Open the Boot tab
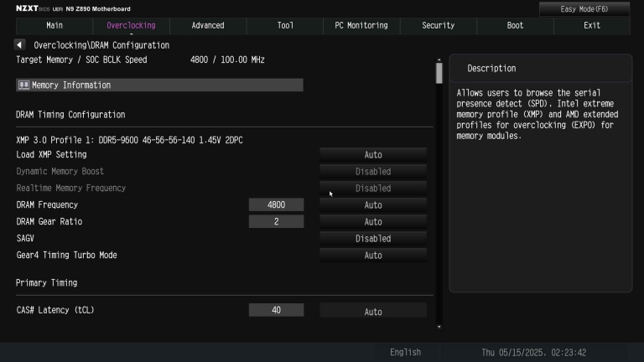This screenshot has width=644, height=362. [x=515, y=25]
